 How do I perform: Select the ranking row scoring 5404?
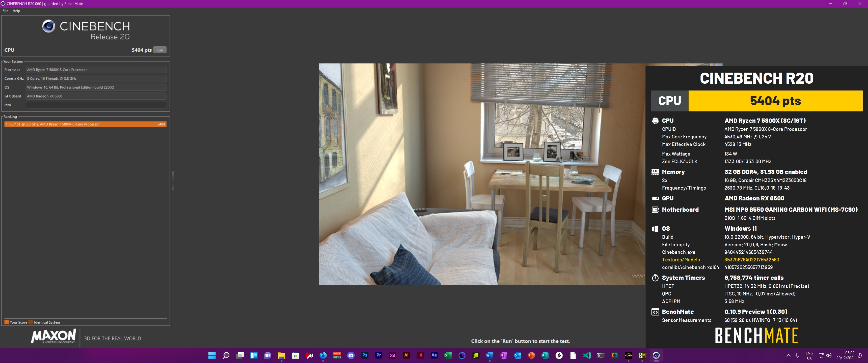click(x=85, y=124)
